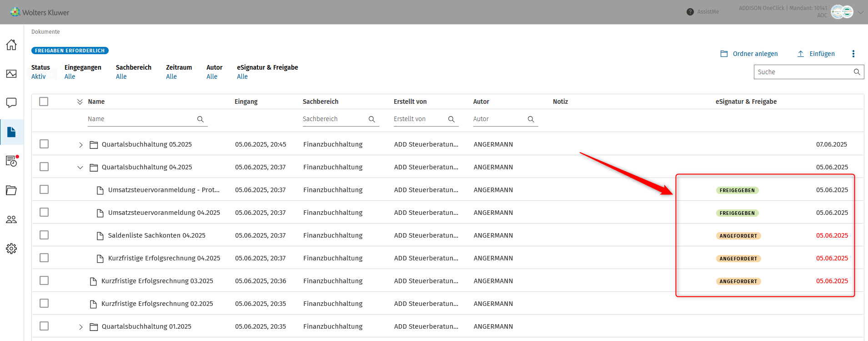Click the user avatar badge in header
The image size is (868, 341).
tap(842, 12)
